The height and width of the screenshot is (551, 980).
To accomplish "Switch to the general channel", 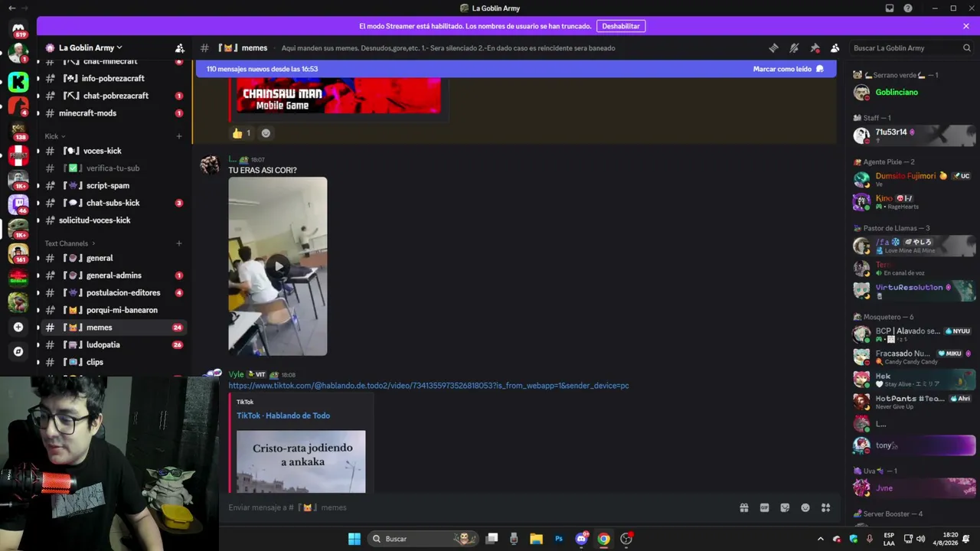I will [113, 258].
